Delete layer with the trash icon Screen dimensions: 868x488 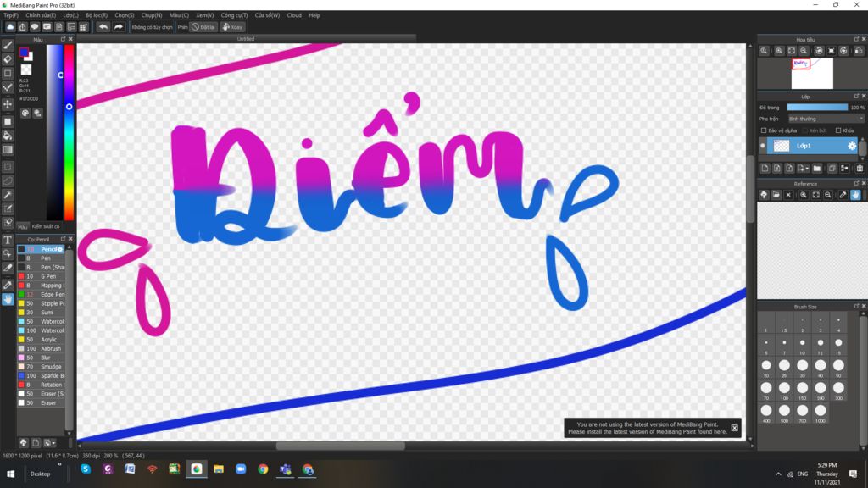pyautogui.click(x=860, y=169)
